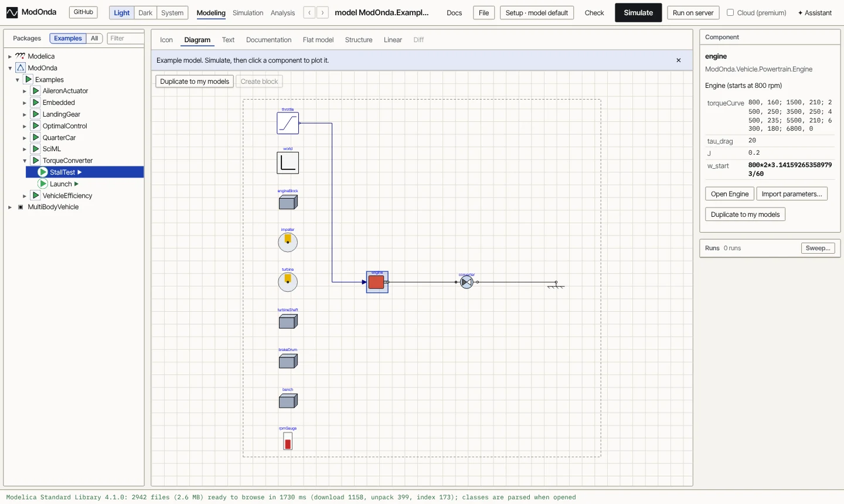The height and width of the screenshot is (504, 844).
Task: Select the brakeDrum component
Action: [288, 361]
